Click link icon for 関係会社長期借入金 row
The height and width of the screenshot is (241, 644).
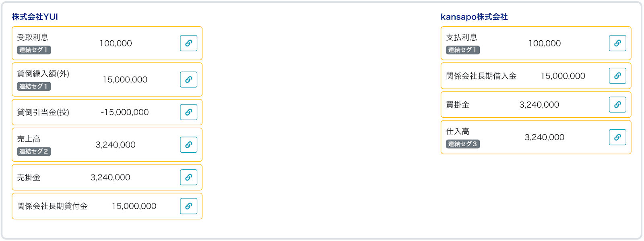(617, 76)
